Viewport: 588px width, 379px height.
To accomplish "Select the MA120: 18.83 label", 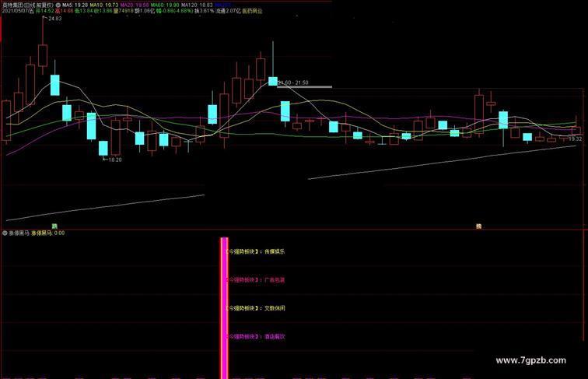I will coord(197,5).
